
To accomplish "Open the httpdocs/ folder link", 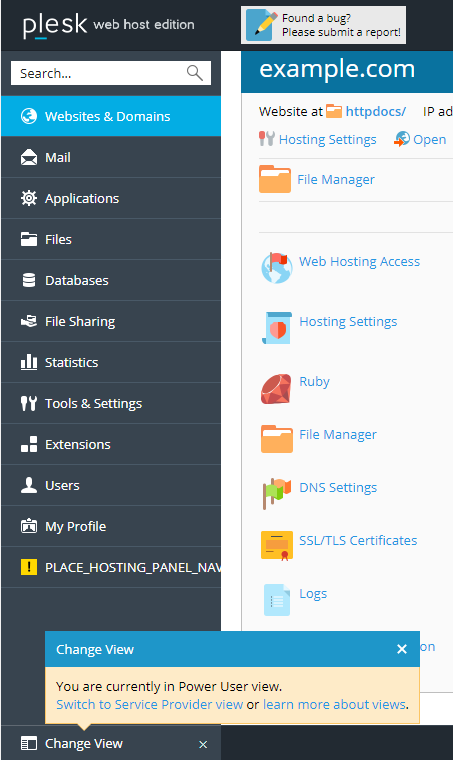I will point(375,111).
